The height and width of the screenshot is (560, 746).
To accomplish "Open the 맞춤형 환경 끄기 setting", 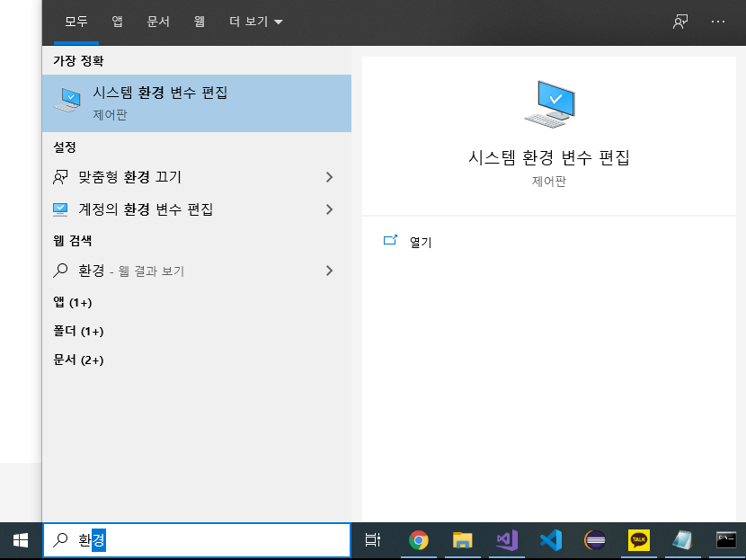I will click(x=197, y=177).
